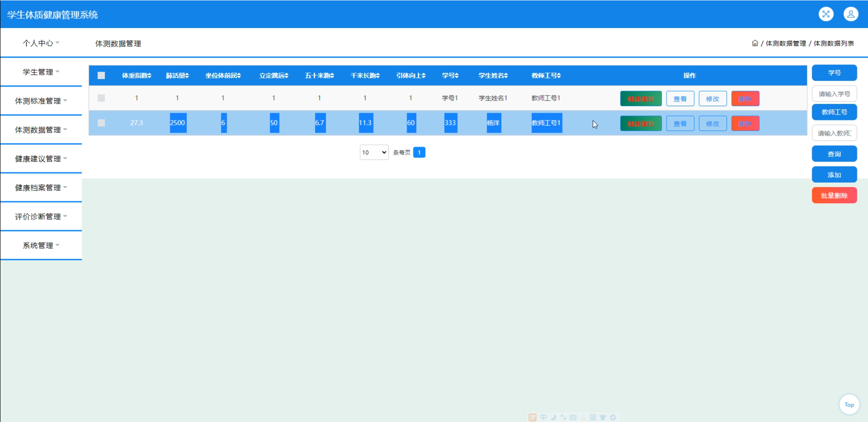This screenshot has height=422, width=868.
Task: Click 删除 button for row 杨洋
Action: pyautogui.click(x=745, y=123)
